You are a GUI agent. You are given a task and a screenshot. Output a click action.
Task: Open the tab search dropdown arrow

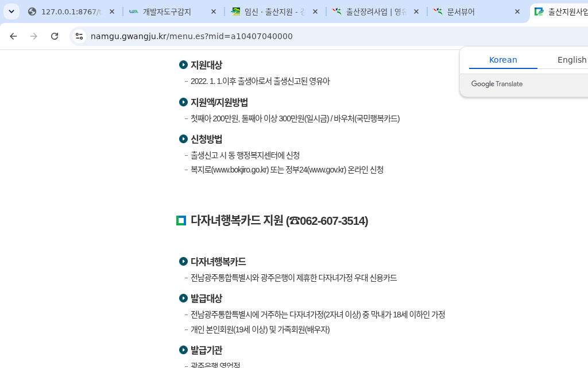click(x=11, y=11)
